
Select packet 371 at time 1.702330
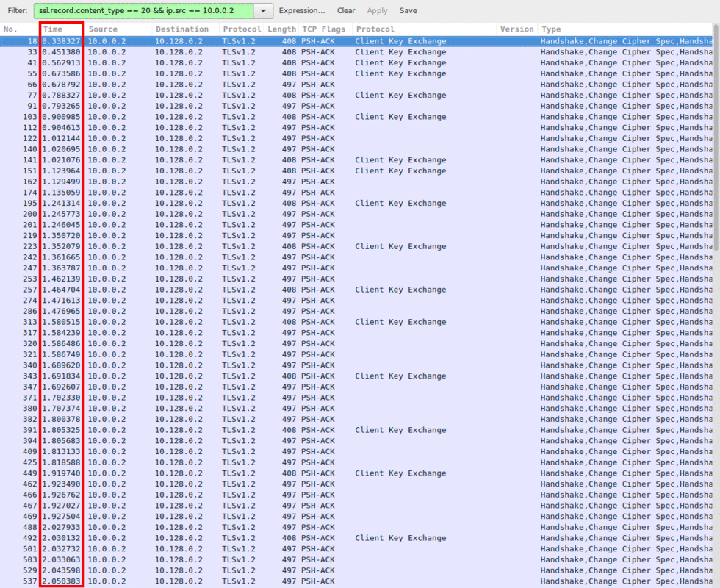point(356,398)
